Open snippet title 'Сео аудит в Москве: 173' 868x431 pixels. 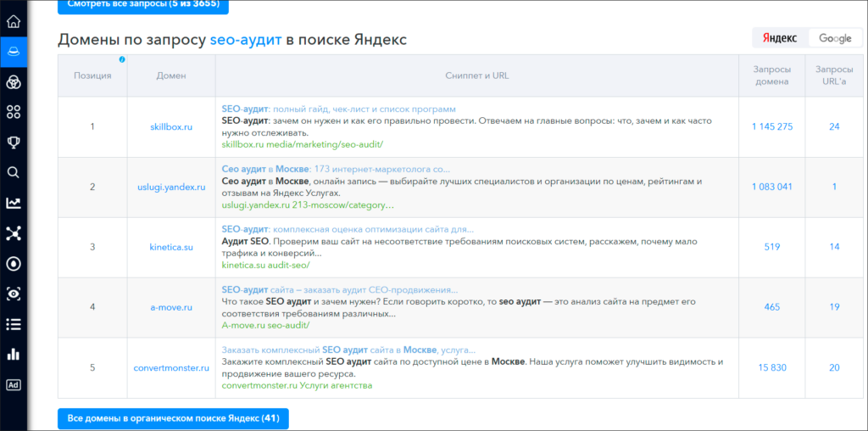336,169
